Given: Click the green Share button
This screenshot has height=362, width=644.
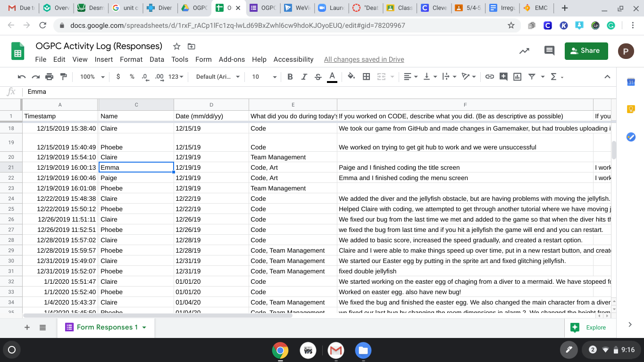Looking at the screenshot, I should (x=586, y=51).
